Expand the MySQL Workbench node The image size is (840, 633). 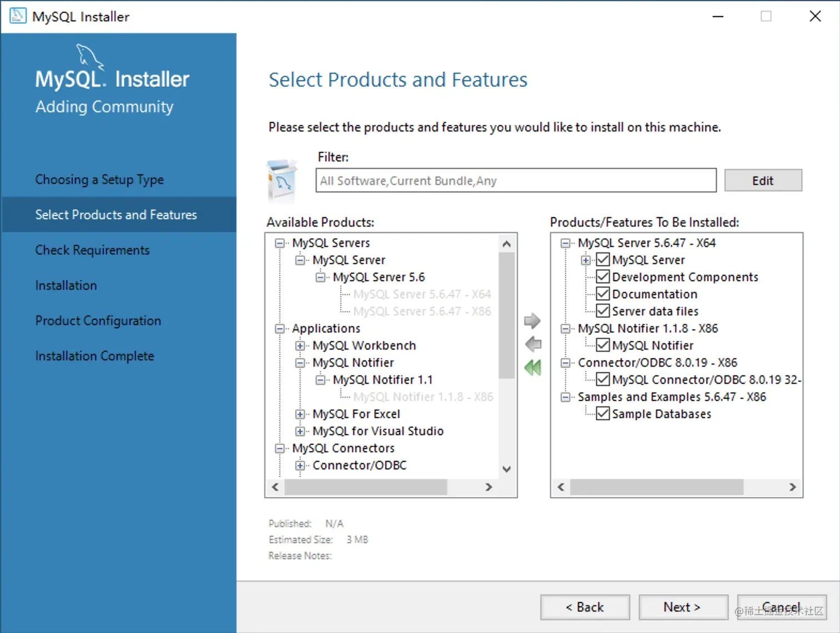pos(300,346)
